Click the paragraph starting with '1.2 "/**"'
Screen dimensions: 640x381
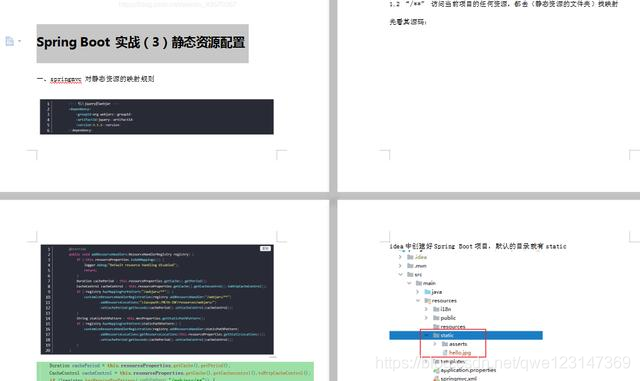504,4
